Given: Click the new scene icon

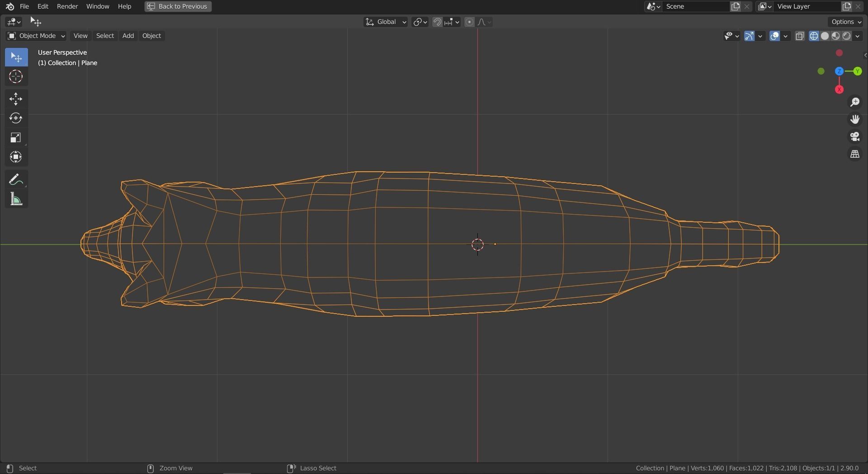Looking at the screenshot, I should pos(736,6).
